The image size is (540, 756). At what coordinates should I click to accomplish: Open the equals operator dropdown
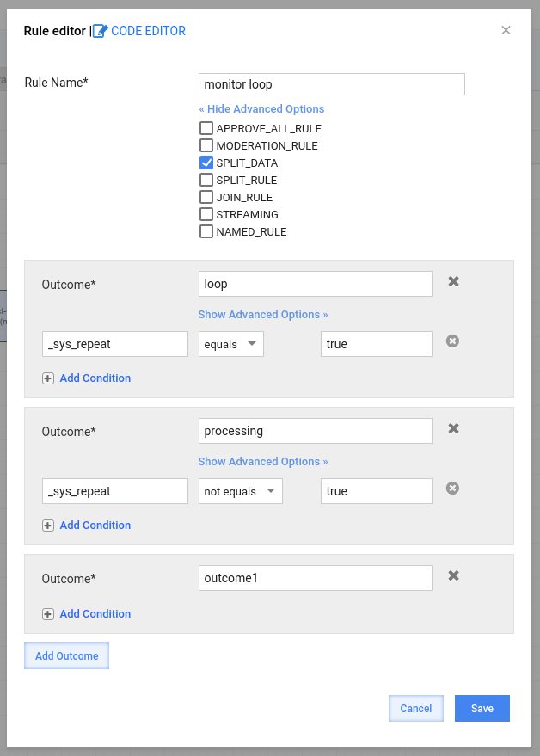pos(231,344)
